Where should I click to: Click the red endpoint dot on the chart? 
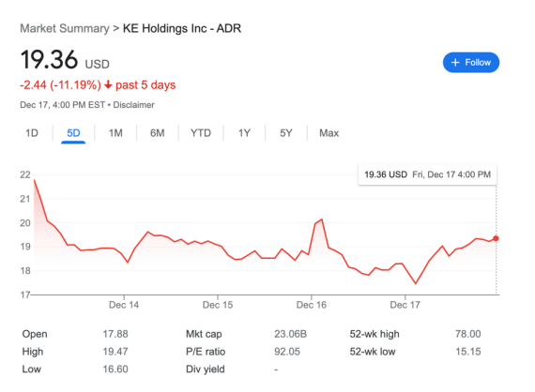(496, 238)
